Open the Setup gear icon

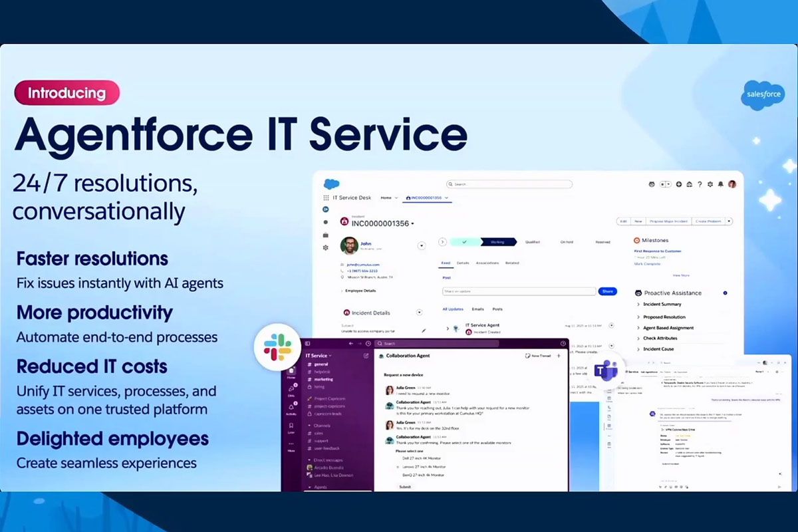[x=711, y=184]
